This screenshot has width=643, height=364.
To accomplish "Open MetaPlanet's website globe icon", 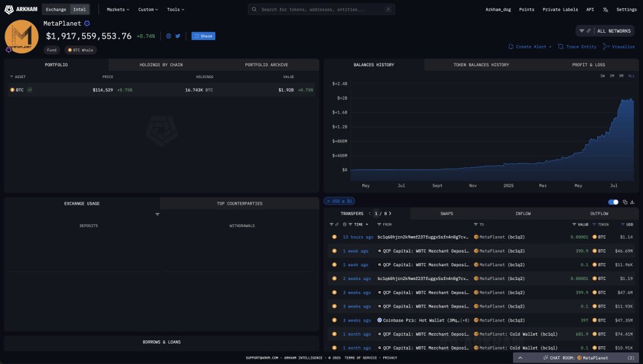I will 169,36.
